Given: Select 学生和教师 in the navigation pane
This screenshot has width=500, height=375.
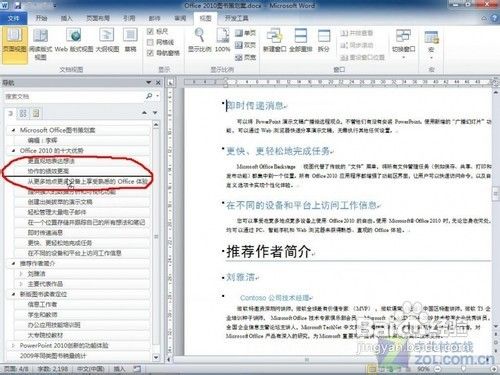Looking at the screenshot, I should pyautogui.click(x=42, y=315).
